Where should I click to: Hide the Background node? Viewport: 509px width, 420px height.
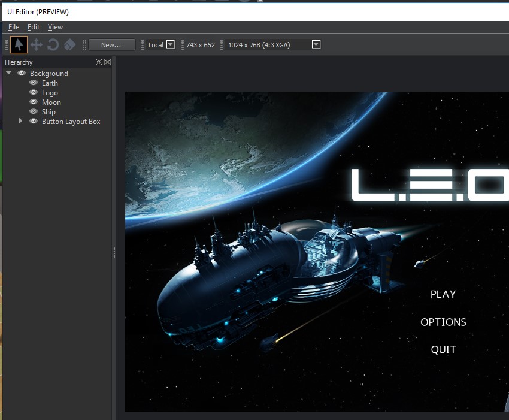coord(22,73)
